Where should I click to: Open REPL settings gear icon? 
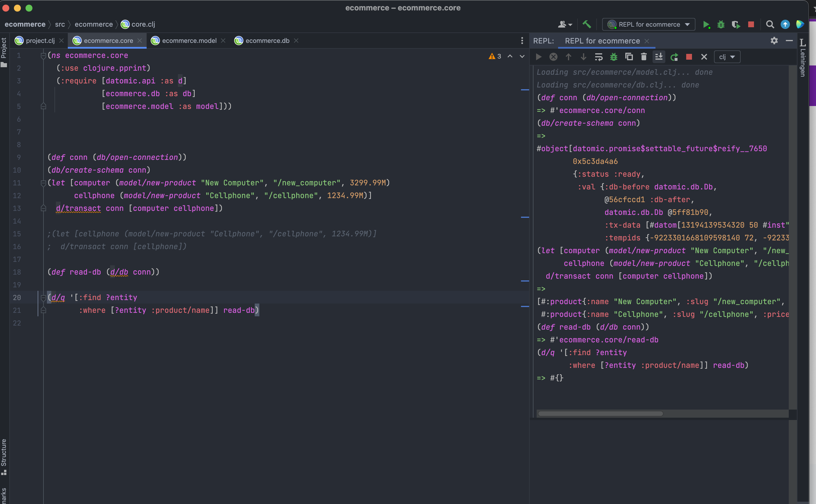point(774,41)
